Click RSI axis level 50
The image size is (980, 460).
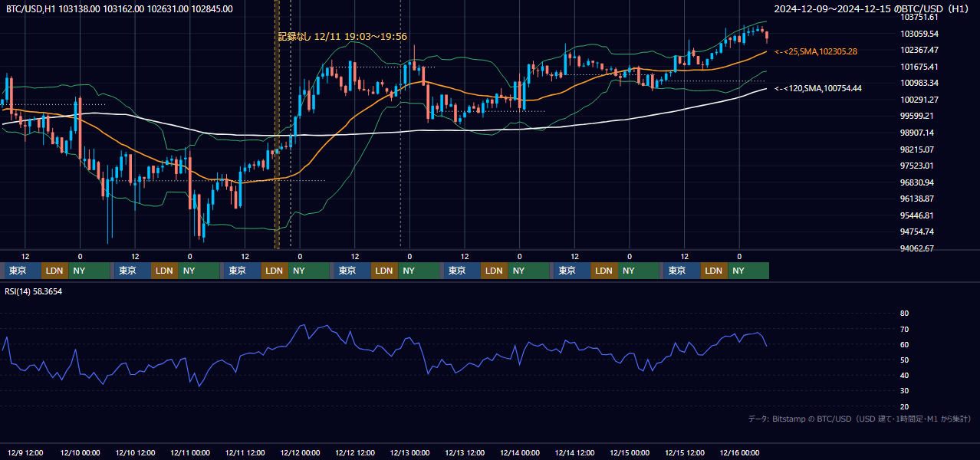coord(905,360)
